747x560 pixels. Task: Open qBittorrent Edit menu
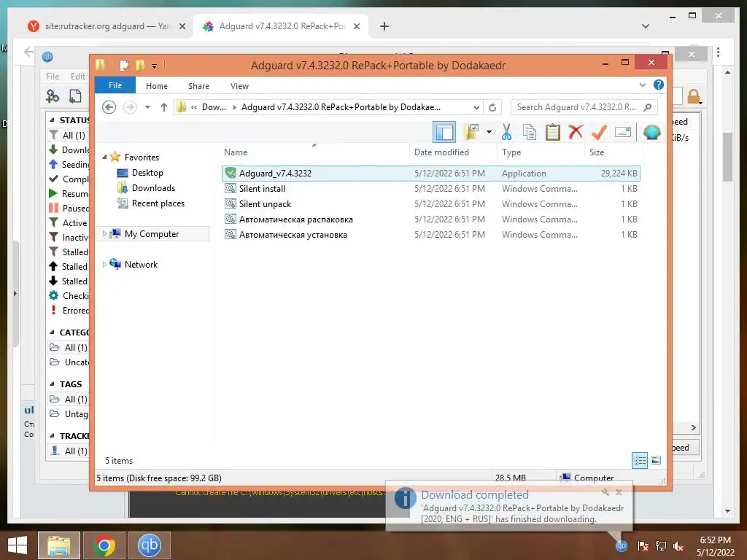tap(77, 76)
